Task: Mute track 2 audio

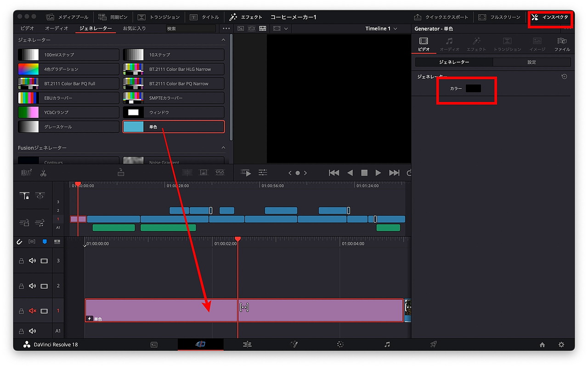Action: [x=32, y=286]
